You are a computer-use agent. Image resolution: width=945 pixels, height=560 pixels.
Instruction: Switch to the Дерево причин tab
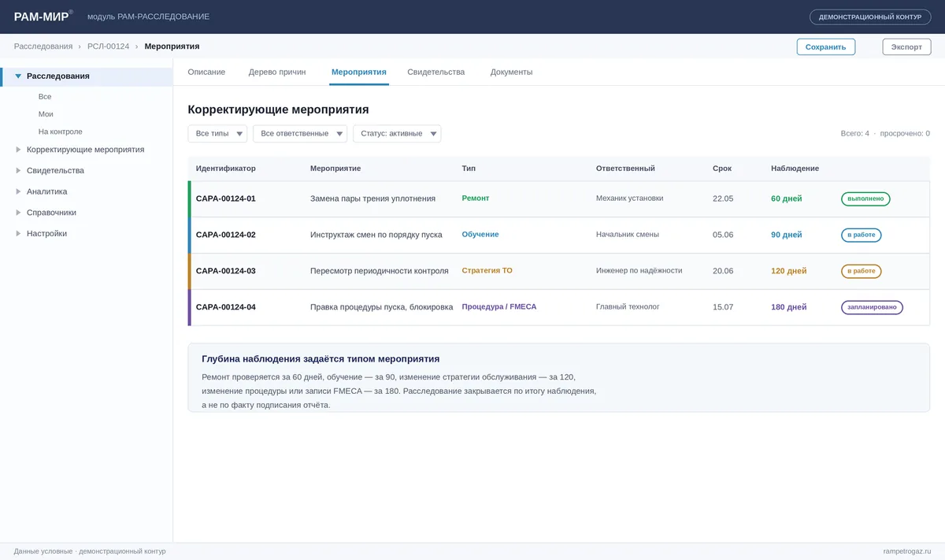click(x=277, y=72)
